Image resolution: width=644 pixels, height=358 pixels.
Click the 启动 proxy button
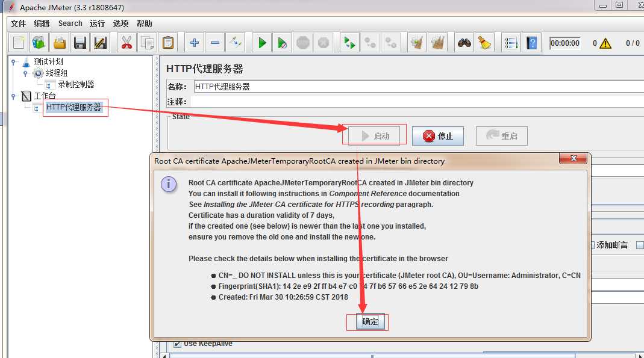tap(374, 136)
